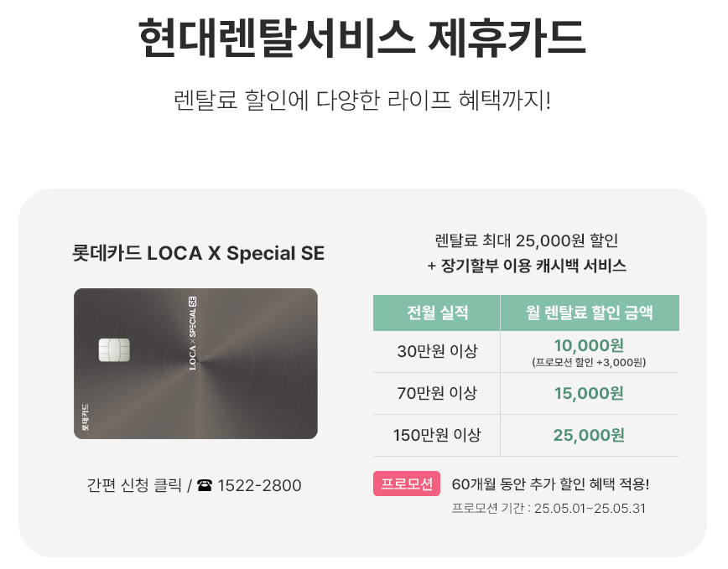
Task: Click the 프로모션 할인 +3,000원 note
Action: pos(589,362)
